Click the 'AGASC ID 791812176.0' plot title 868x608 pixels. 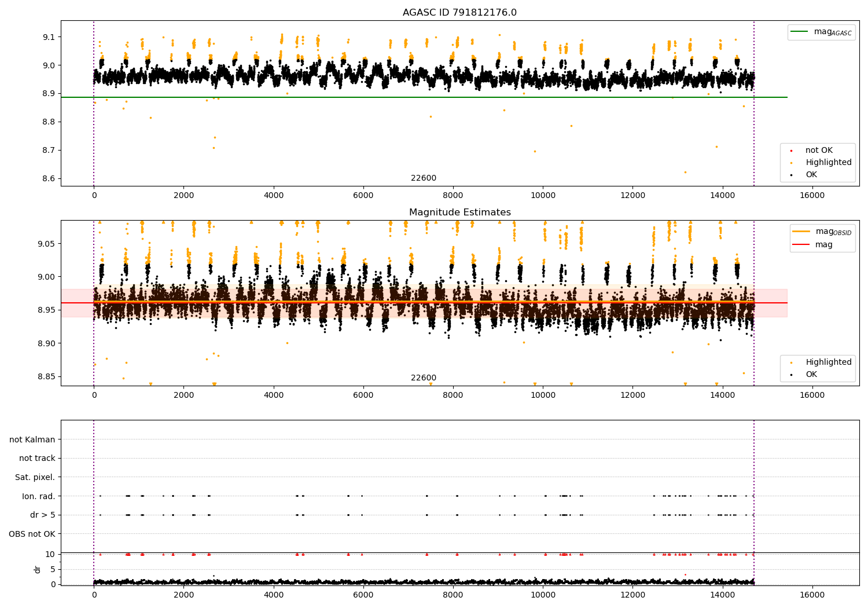[459, 13]
